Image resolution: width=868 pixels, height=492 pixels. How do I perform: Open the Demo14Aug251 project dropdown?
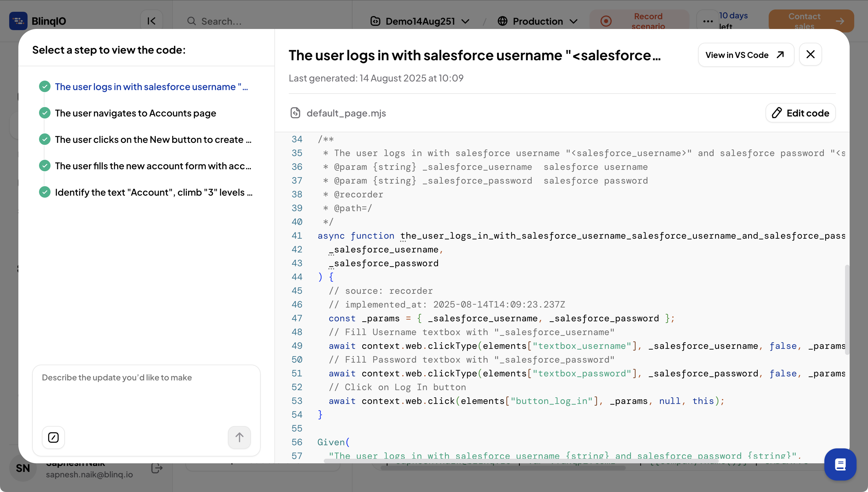click(420, 21)
